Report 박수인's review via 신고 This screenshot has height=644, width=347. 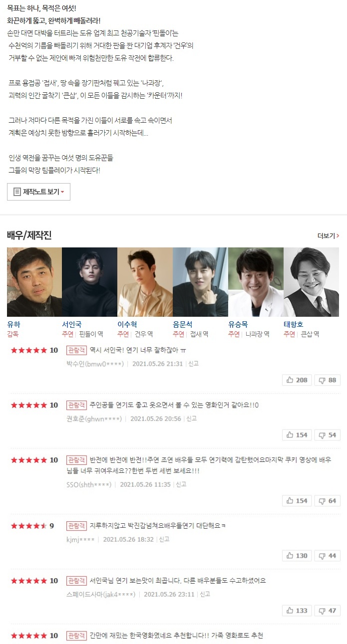pos(193,364)
